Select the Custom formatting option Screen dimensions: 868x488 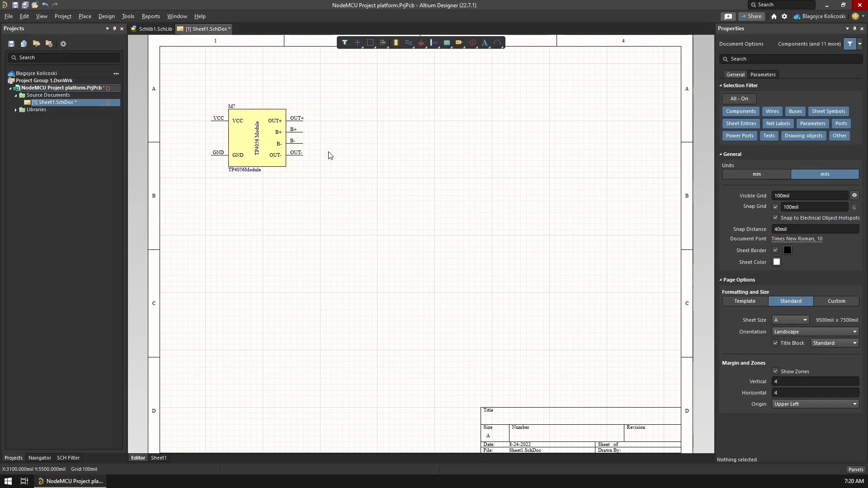click(836, 301)
